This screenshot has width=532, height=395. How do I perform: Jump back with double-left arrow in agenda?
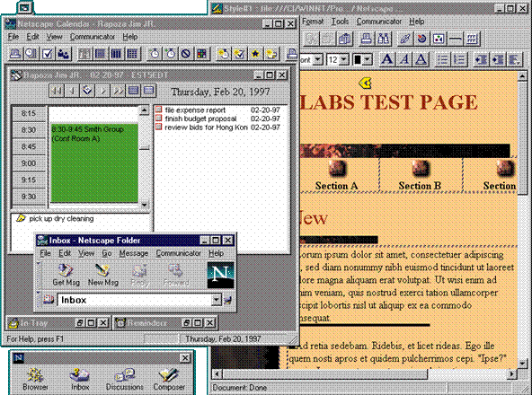click(57, 91)
